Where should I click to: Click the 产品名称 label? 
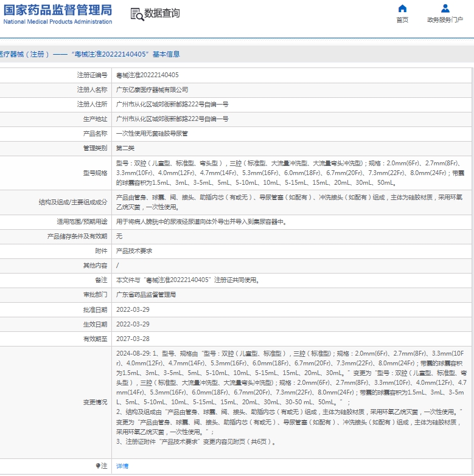pyautogui.click(x=95, y=133)
